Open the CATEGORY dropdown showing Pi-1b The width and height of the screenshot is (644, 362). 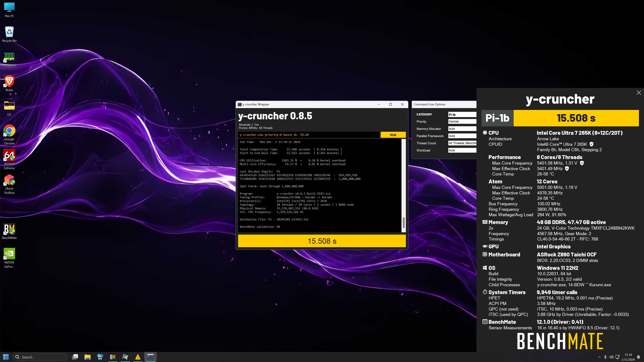tap(462, 114)
